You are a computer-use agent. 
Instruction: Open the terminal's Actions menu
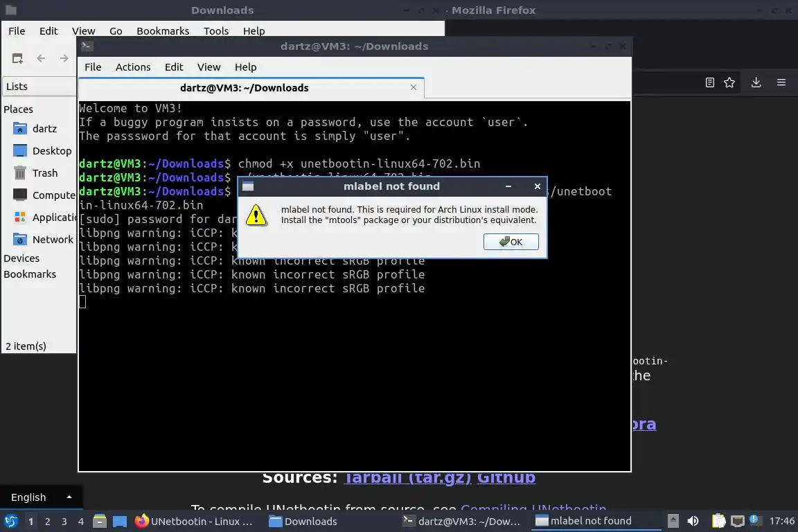(x=133, y=67)
